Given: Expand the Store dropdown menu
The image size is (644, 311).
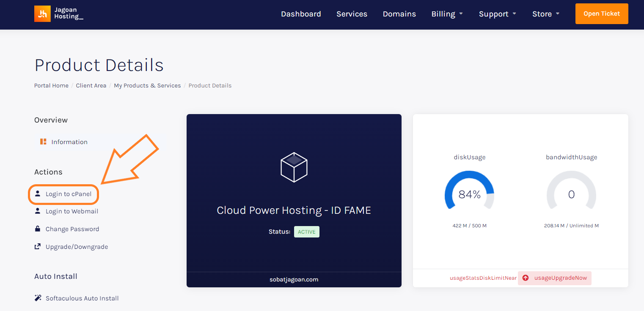Looking at the screenshot, I should click(546, 14).
